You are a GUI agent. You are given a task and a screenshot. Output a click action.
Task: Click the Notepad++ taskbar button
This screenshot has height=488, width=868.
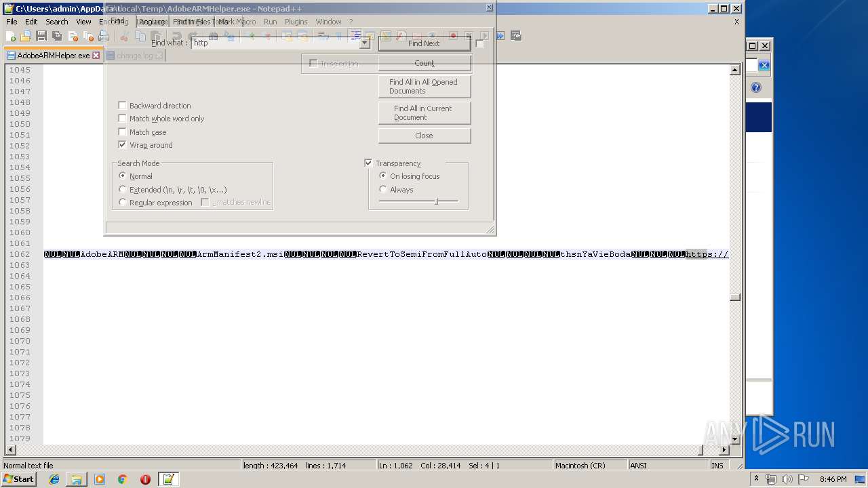coord(168,479)
